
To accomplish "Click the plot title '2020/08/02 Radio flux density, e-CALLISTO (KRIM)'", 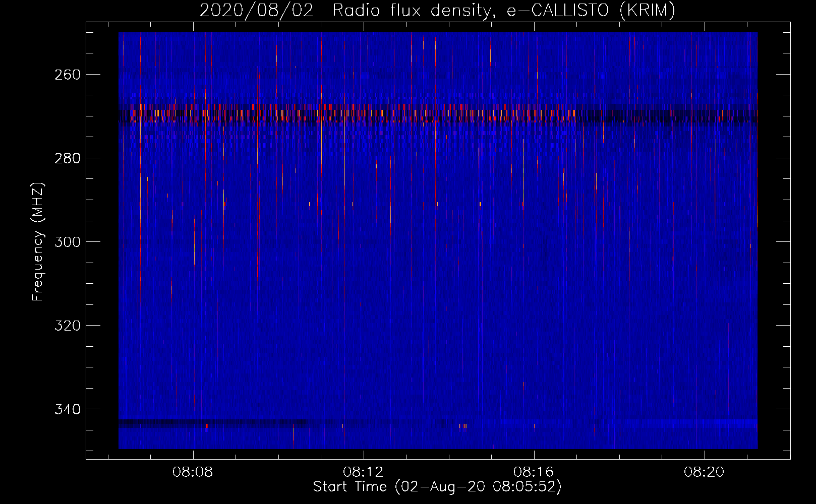I will point(437,10).
